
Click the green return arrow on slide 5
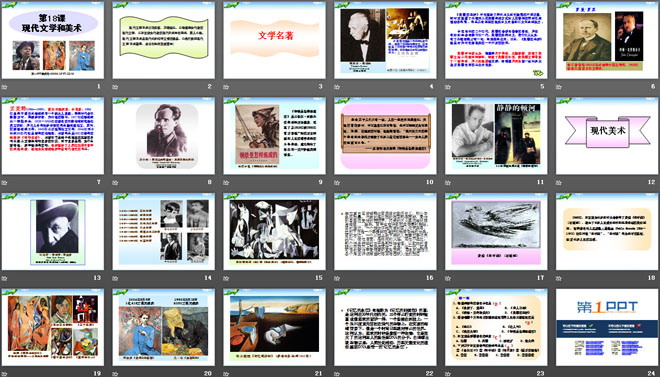pyautogui.click(x=538, y=73)
